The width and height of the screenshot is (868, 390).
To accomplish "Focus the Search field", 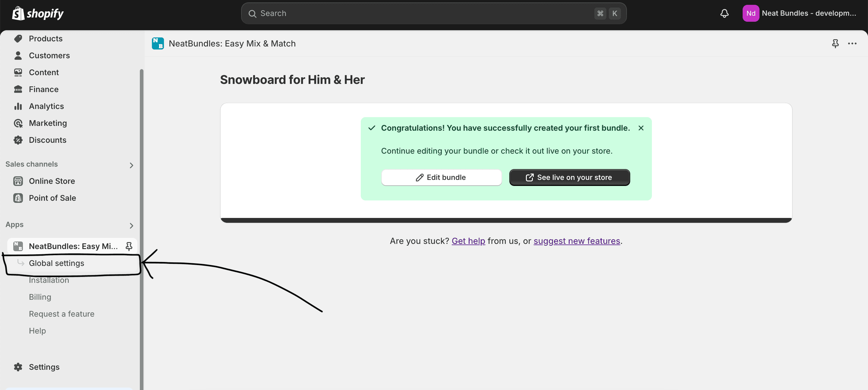I will coord(434,14).
